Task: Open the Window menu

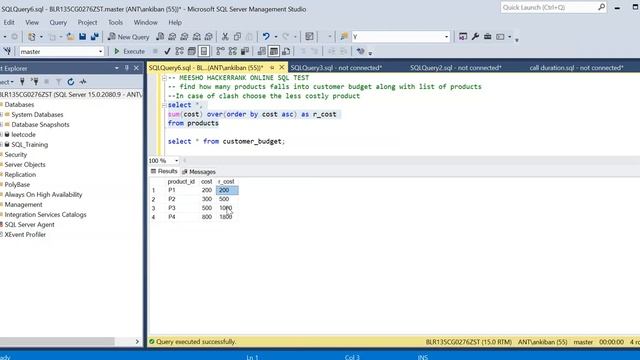Action: click(145, 22)
